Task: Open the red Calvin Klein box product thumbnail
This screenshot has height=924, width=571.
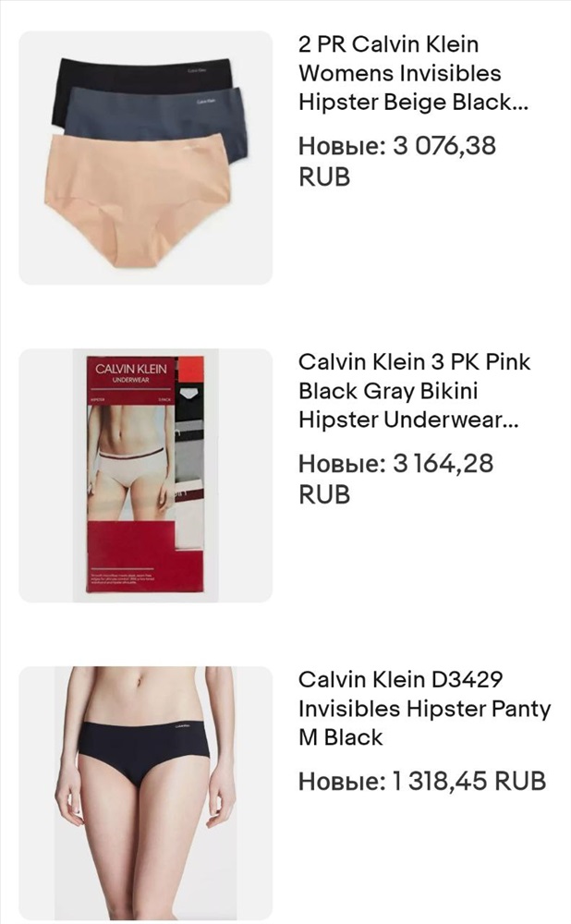Action: pyautogui.click(x=146, y=476)
